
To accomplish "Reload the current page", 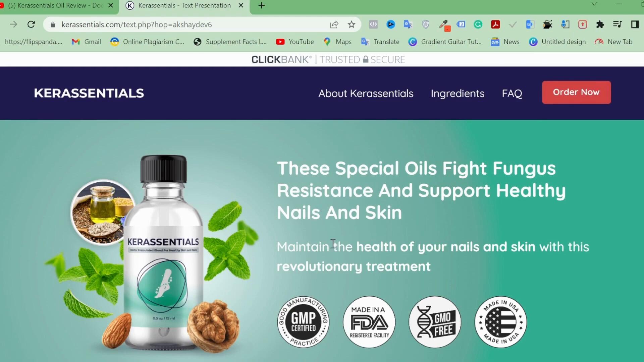I will (x=31, y=24).
